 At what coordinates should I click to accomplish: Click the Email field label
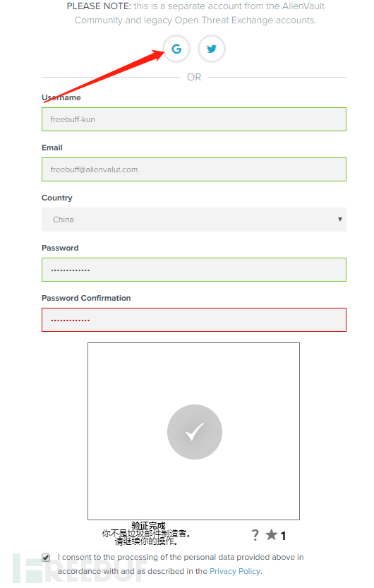[52, 148]
